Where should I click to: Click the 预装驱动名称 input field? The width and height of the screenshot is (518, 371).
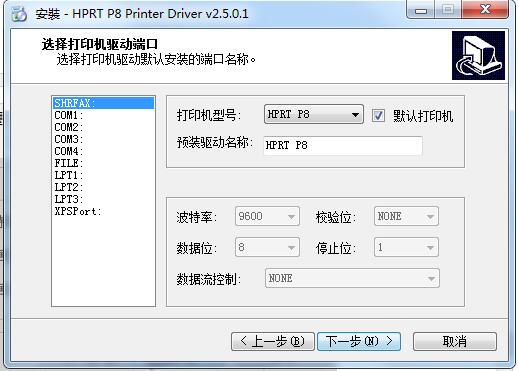click(343, 145)
